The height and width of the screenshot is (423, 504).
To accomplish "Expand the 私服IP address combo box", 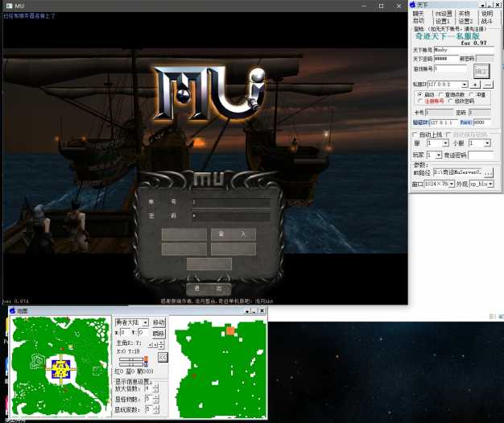I will point(465,84).
